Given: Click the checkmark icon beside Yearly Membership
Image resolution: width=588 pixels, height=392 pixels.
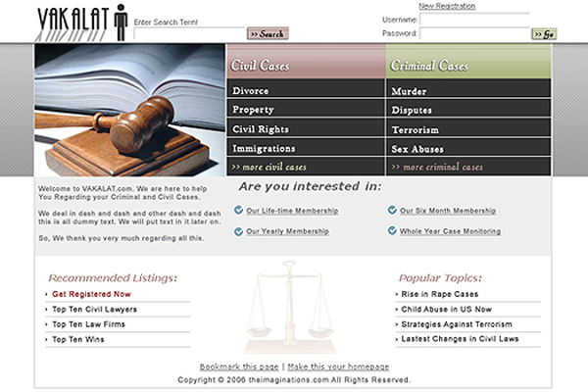Looking at the screenshot, I should 238,231.
